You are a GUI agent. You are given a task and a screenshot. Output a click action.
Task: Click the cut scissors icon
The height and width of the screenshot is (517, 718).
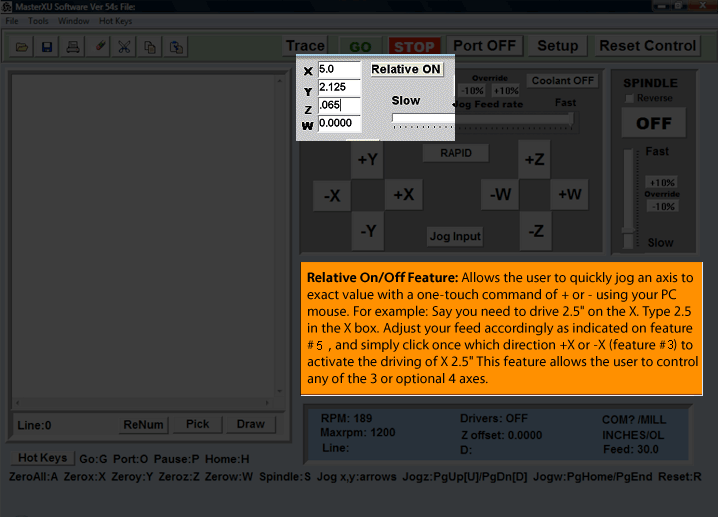124,47
